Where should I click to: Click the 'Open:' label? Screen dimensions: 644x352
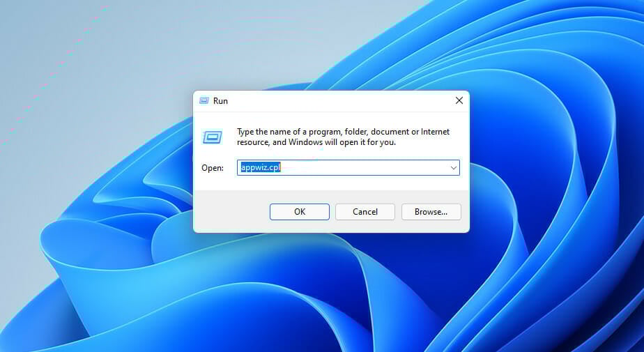(213, 167)
